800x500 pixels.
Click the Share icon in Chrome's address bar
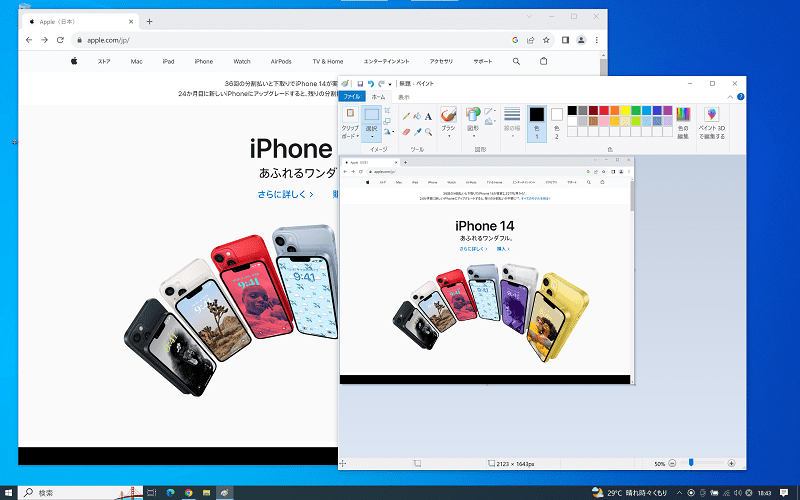point(531,40)
